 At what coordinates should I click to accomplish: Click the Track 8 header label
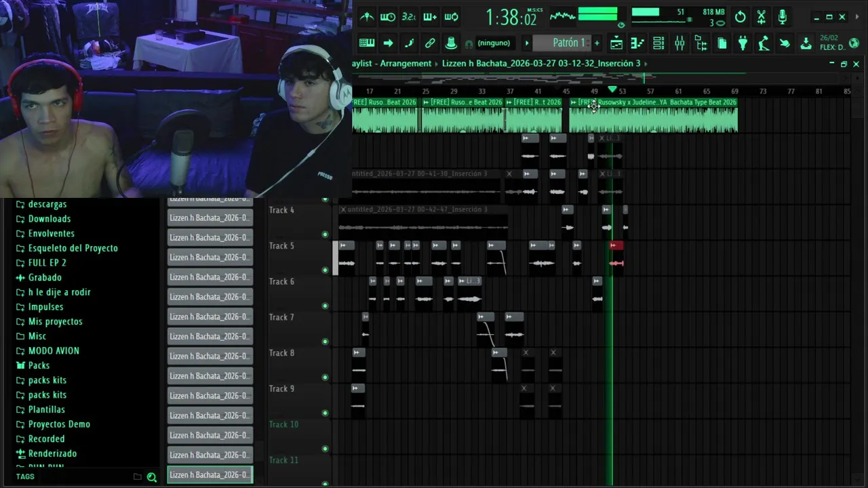281,353
